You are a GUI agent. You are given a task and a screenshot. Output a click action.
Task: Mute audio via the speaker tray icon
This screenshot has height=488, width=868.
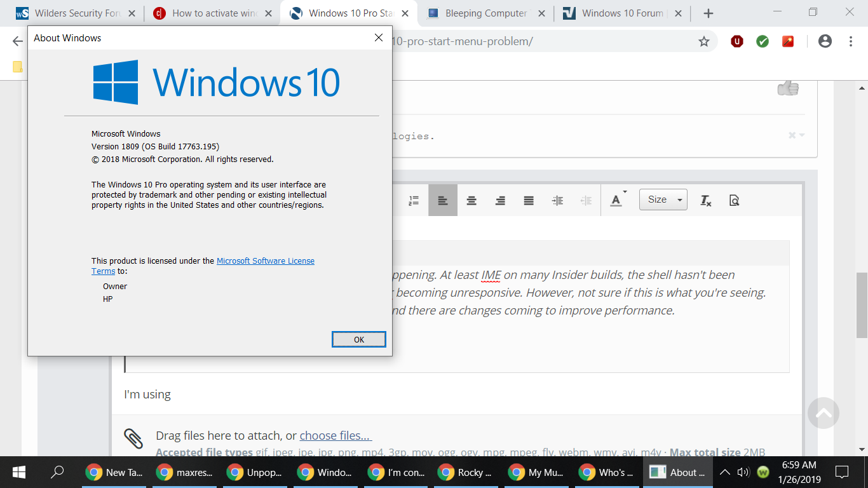tap(745, 472)
